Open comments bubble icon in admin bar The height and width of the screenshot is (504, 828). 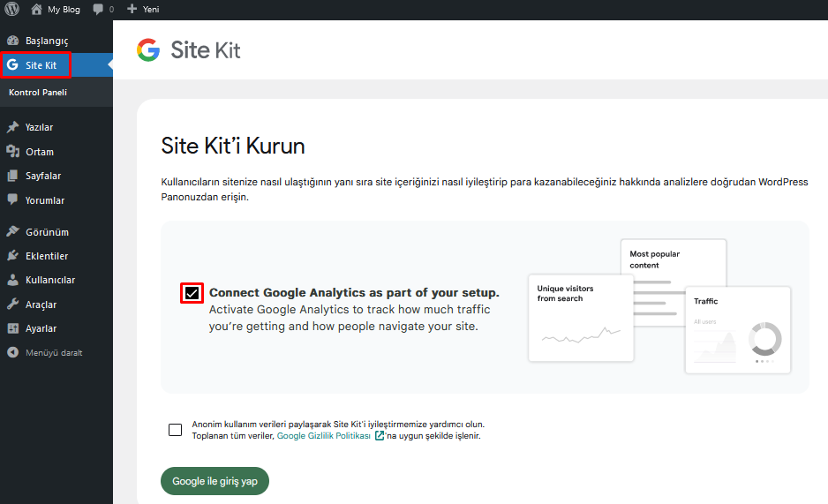tap(98, 9)
